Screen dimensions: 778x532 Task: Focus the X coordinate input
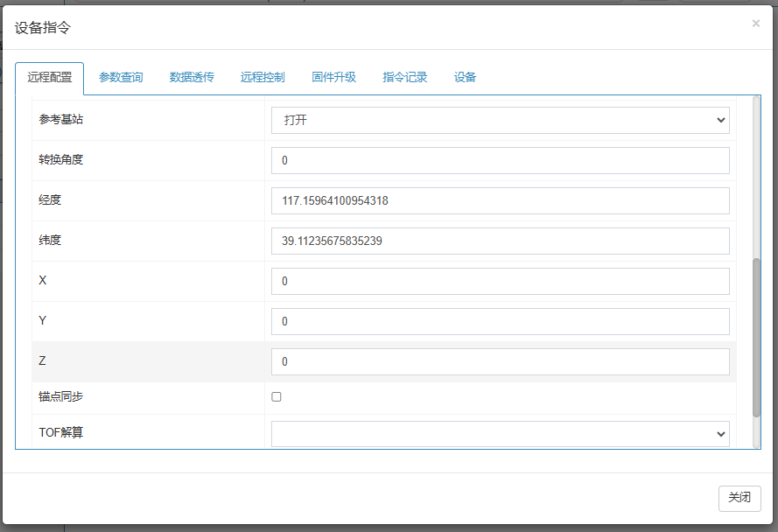point(500,281)
